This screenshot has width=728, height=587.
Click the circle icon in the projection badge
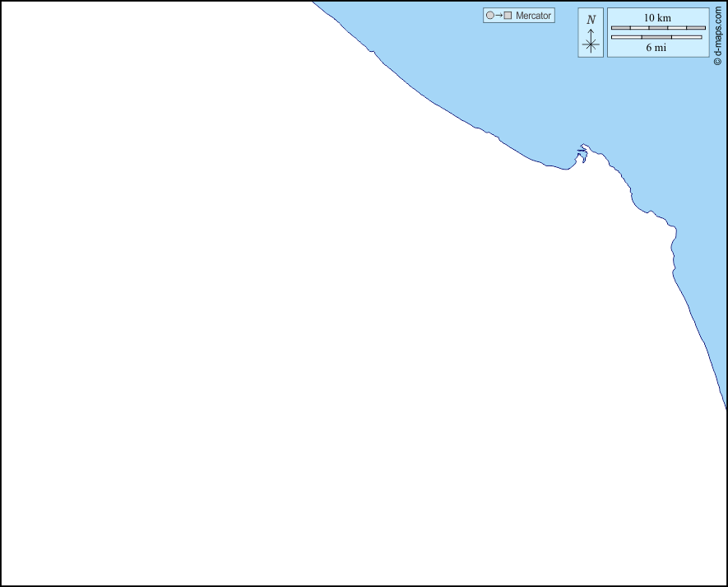click(490, 16)
